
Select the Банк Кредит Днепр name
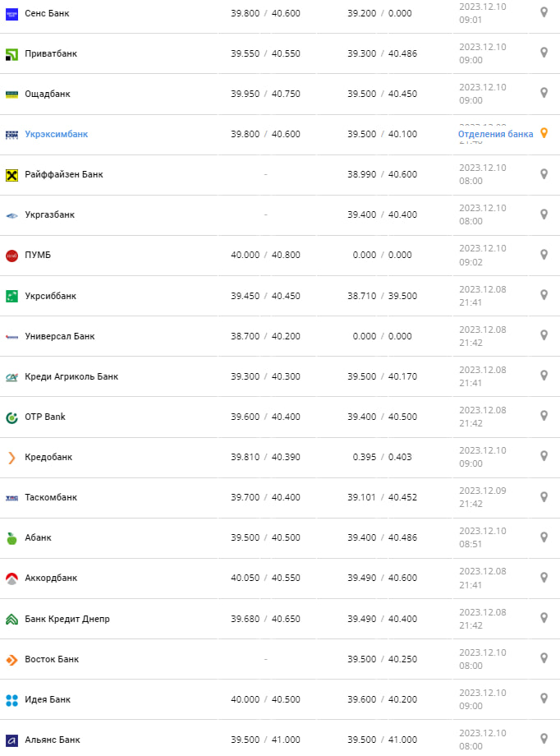pyautogui.click(x=67, y=619)
